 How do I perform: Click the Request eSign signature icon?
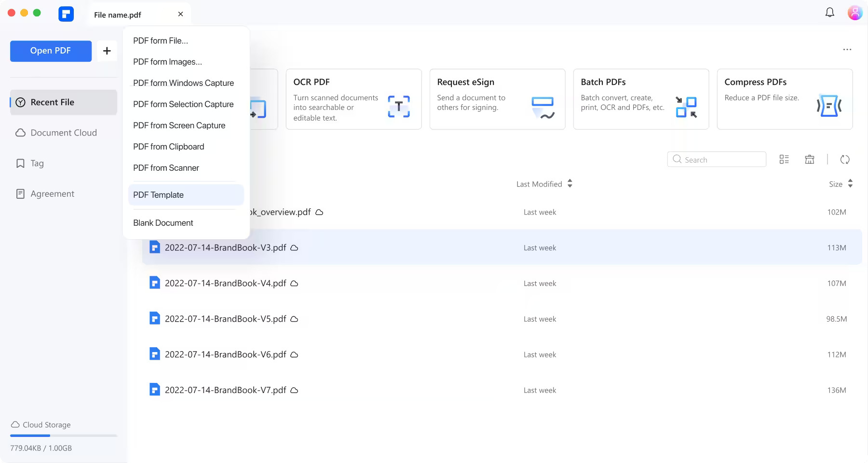pos(543,108)
